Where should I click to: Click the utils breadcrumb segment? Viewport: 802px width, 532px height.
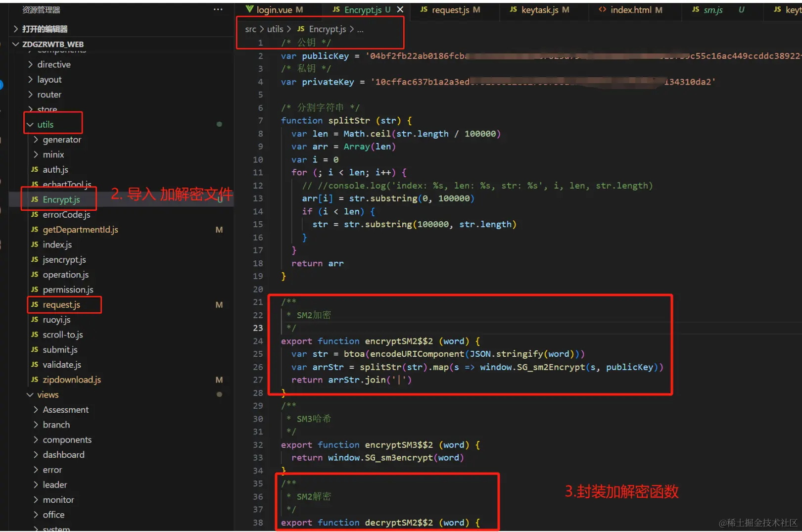[275, 29]
